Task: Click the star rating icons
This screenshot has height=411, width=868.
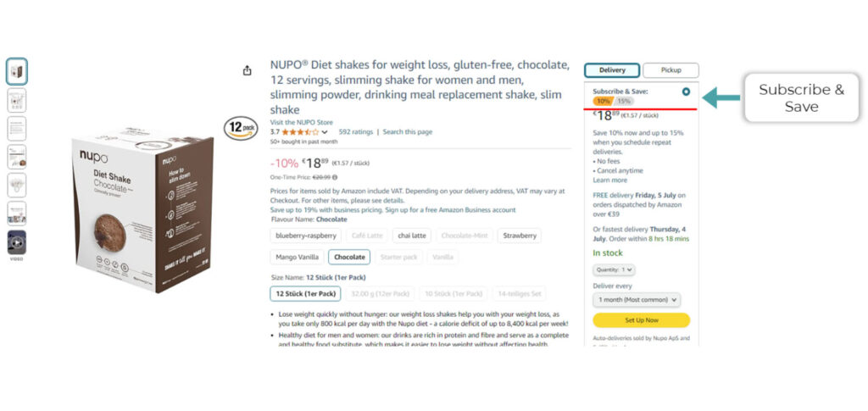Action: (x=300, y=132)
